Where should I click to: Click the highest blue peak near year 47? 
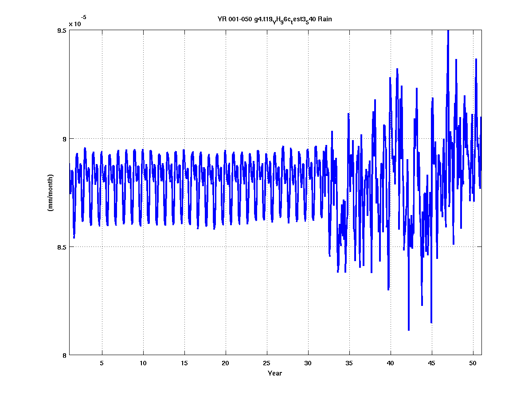click(448, 32)
